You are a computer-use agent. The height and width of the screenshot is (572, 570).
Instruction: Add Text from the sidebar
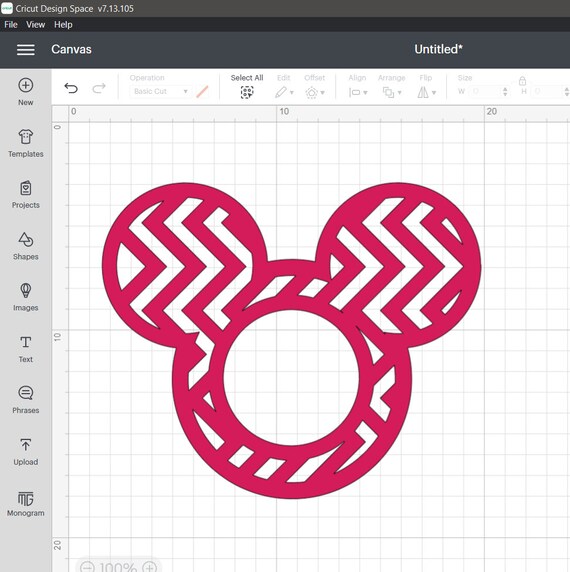[x=26, y=349]
